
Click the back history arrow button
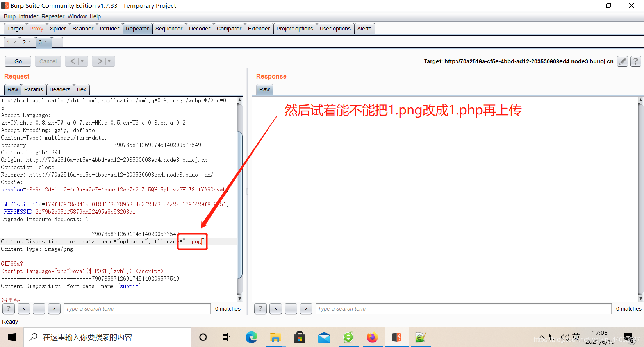click(72, 61)
